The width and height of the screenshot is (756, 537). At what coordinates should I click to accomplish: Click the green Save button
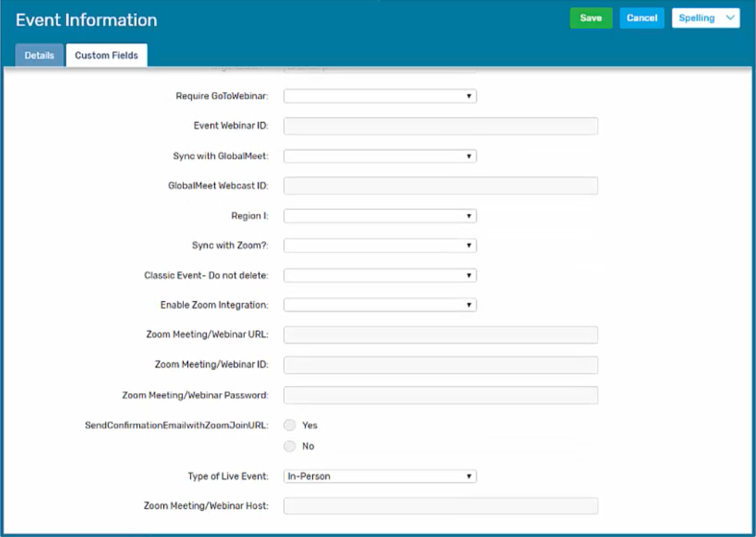(x=590, y=18)
